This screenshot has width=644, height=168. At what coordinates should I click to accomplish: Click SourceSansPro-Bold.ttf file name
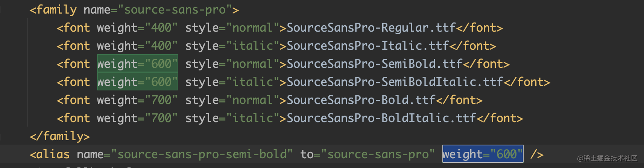coord(361,100)
